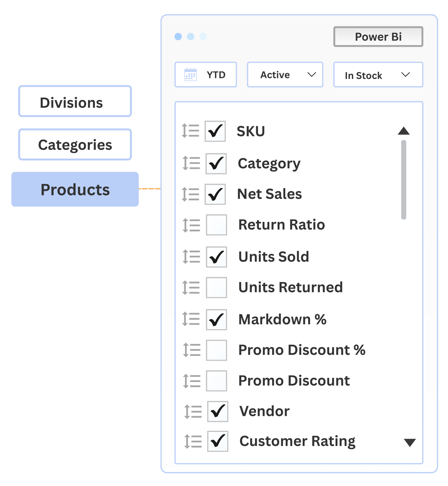Expand the In Stock dropdown
448x486 pixels.
click(378, 75)
